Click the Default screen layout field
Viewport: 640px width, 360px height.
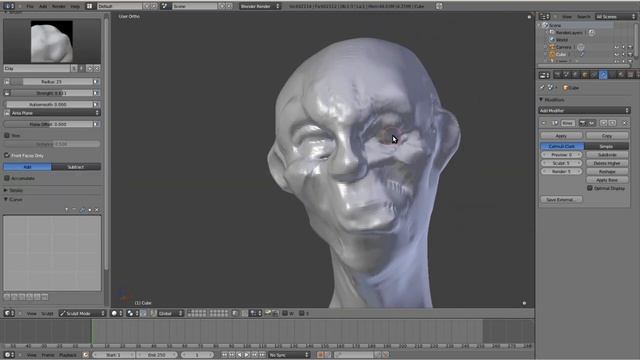coord(120,6)
